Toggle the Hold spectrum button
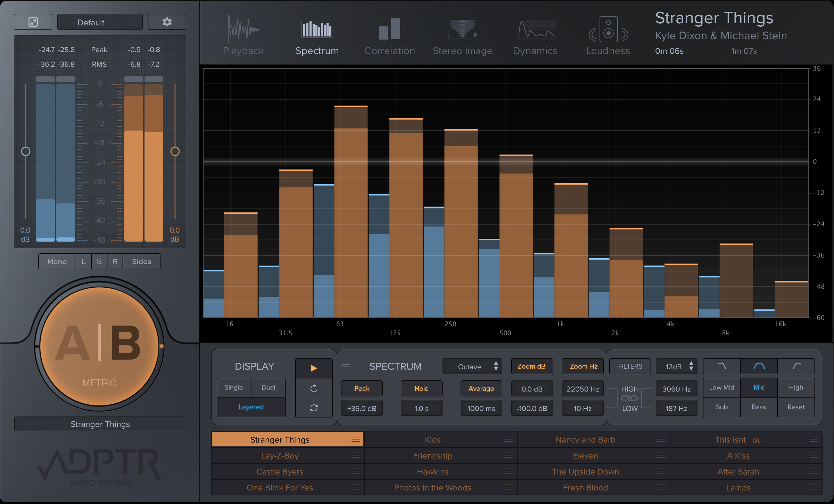Image resolution: width=834 pixels, height=504 pixels. point(421,388)
